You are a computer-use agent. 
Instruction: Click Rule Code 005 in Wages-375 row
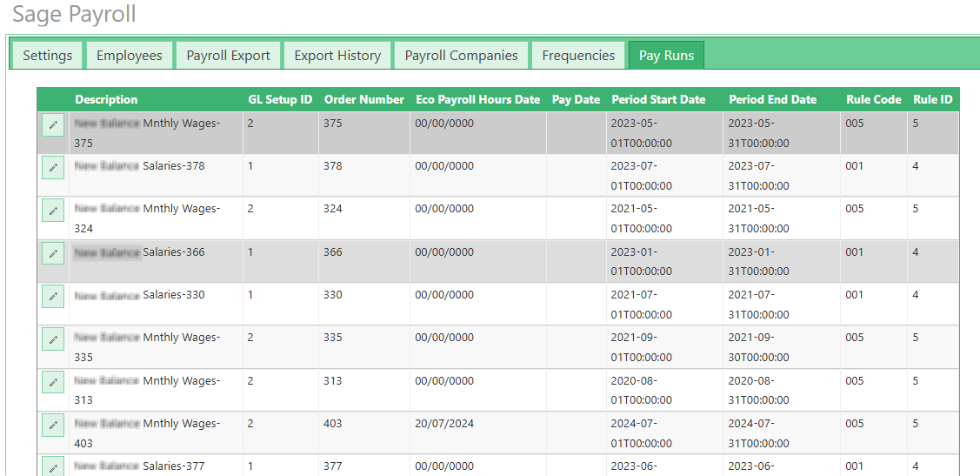[x=855, y=124]
